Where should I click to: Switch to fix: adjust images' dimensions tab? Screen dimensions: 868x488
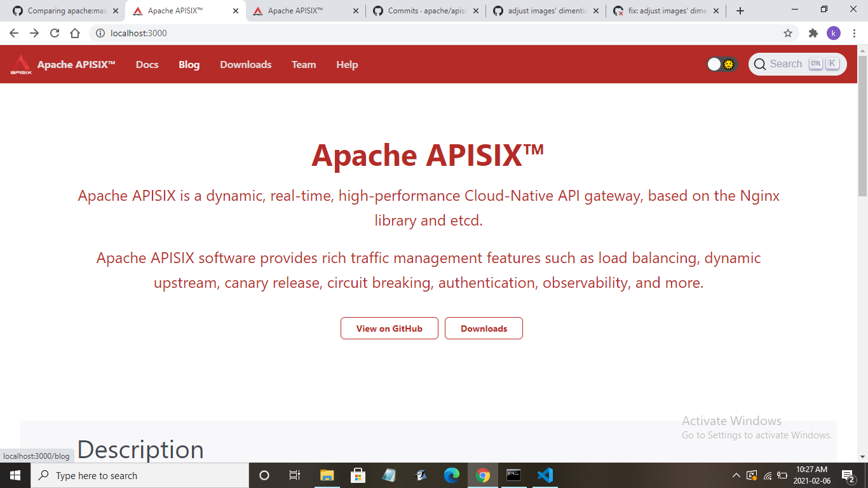(x=665, y=11)
